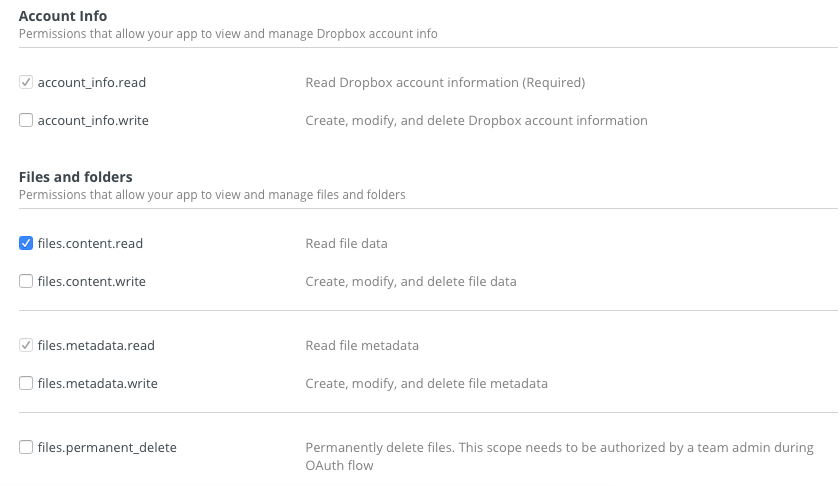Click the Account Info section heading
The image size is (840, 486).
[x=63, y=16]
